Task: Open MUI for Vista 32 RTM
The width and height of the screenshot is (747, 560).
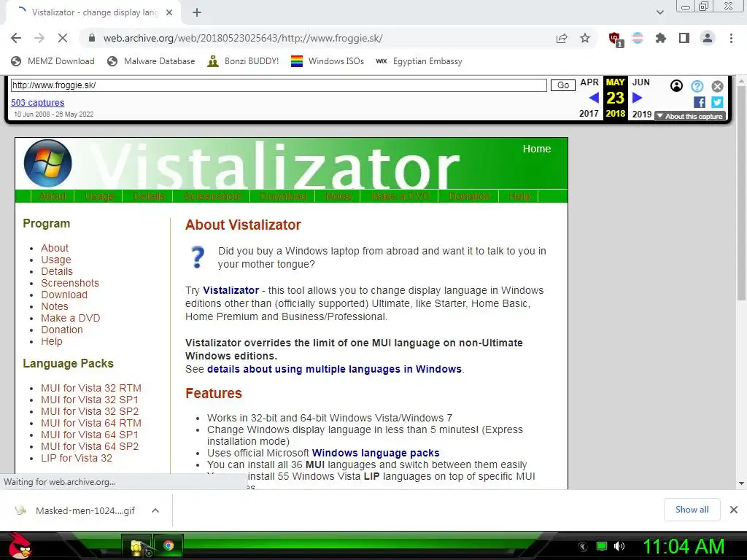Action: 91,388
